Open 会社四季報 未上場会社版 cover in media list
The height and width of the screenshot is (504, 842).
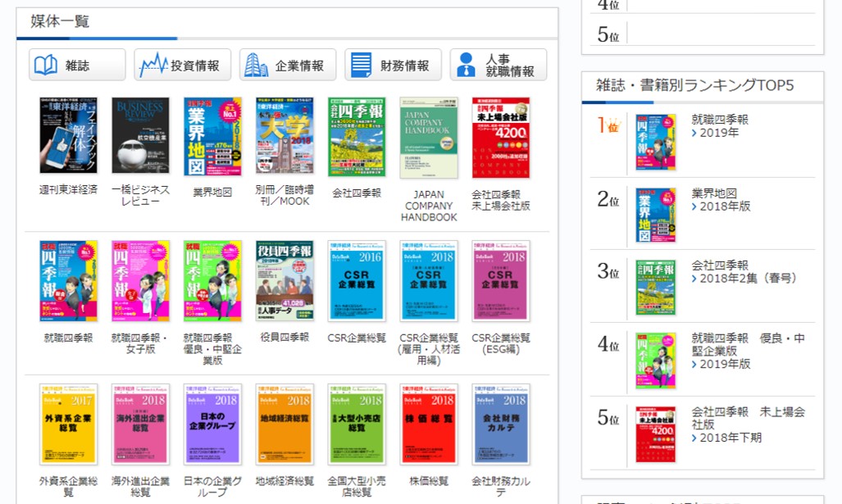click(500, 138)
